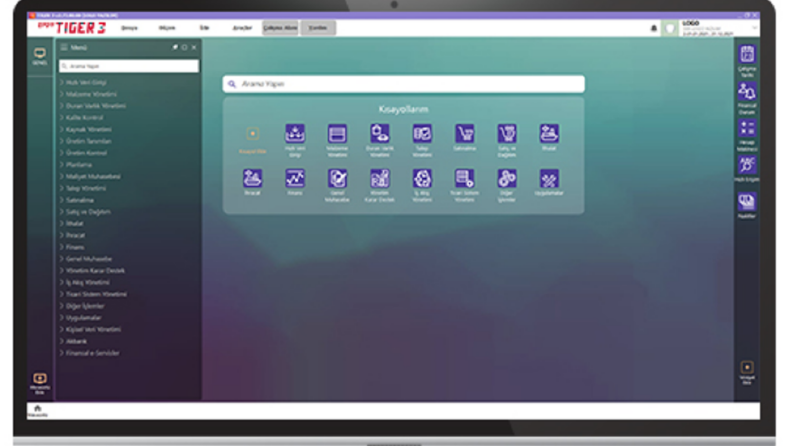Open Hesap Makinesi calculator in right sidebar
Screen dimensions: 793x446
tap(747, 128)
